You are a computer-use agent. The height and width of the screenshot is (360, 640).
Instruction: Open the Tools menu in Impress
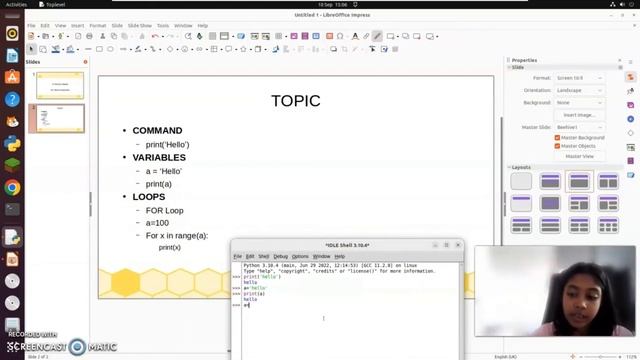coord(163,26)
